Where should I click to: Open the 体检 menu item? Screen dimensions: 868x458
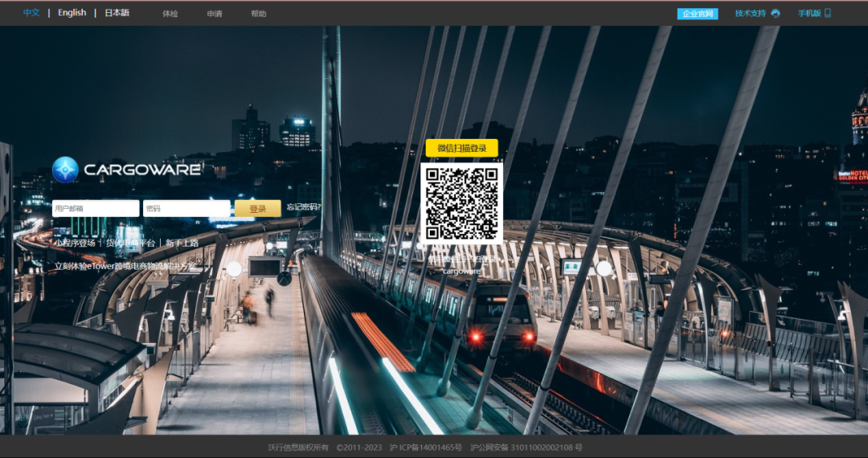point(170,14)
